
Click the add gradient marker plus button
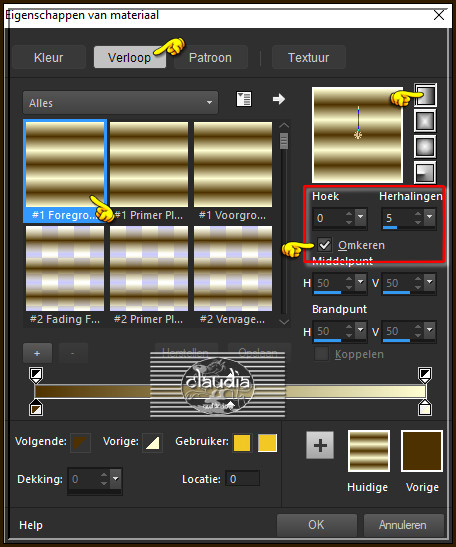(37, 353)
